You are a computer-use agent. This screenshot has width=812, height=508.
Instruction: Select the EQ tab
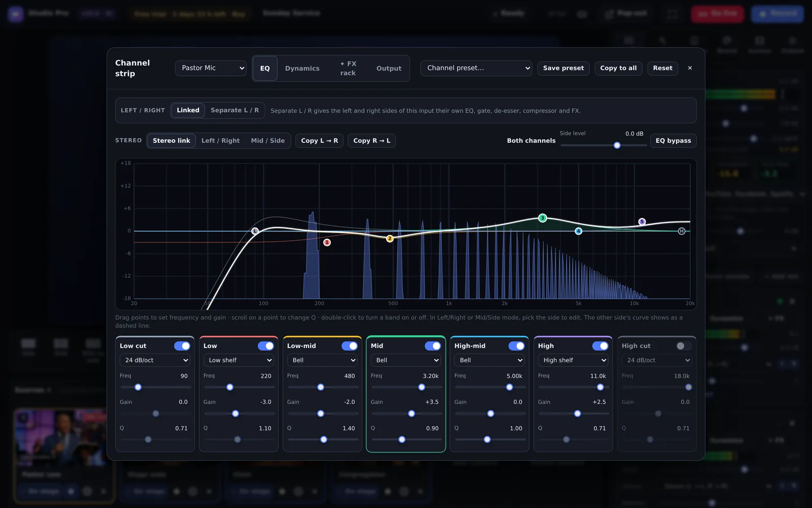pyautogui.click(x=265, y=69)
